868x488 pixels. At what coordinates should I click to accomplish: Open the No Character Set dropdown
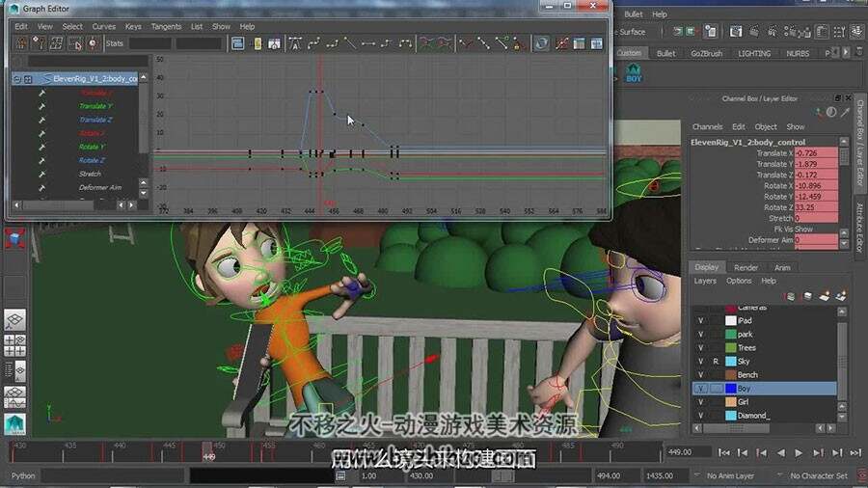tap(814, 475)
